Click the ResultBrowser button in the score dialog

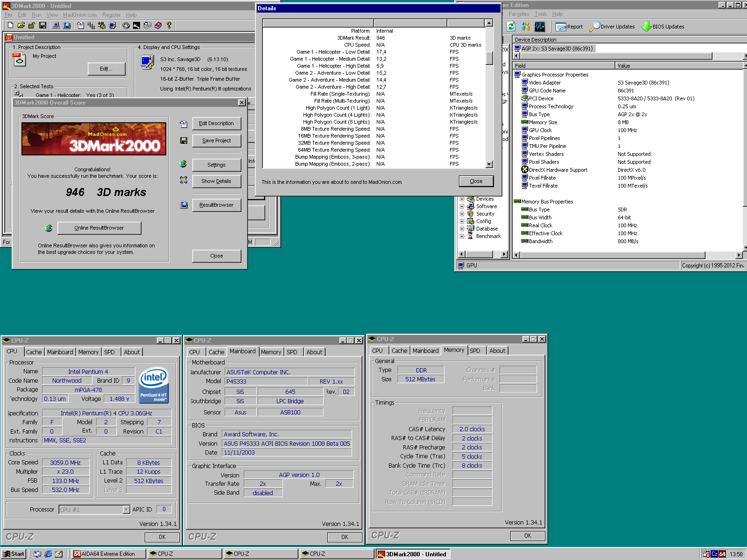click(x=217, y=205)
